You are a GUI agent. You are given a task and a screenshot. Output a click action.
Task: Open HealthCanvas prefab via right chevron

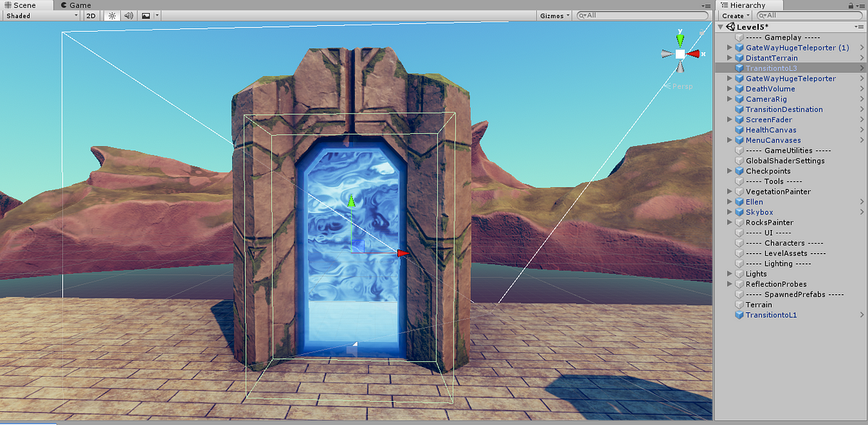click(862, 130)
